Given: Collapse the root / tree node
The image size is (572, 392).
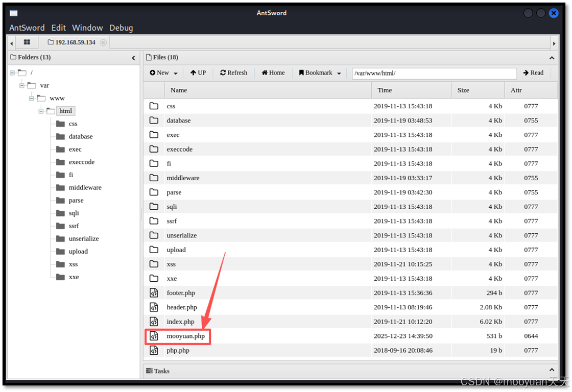Looking at the screenshot, I should coord(12,73).
